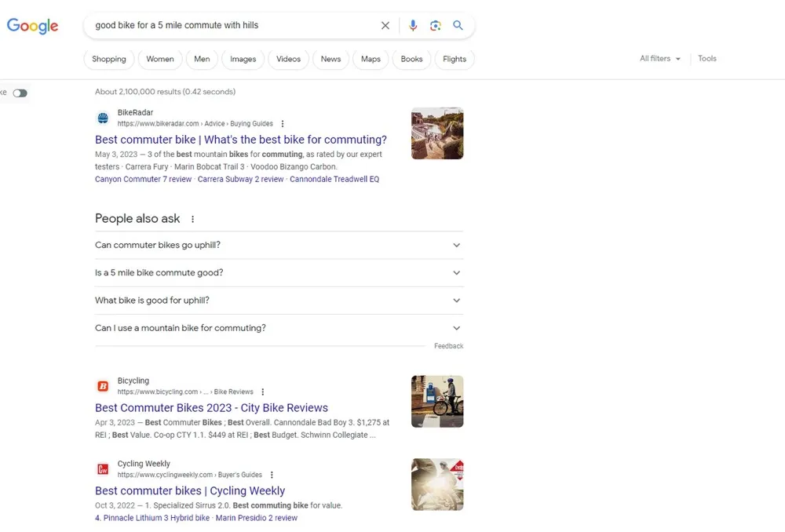The width and height of the screenshot is (785, 532).
Task: Open the three-dot menu for BikeRadar result
Action: (283, 124)
